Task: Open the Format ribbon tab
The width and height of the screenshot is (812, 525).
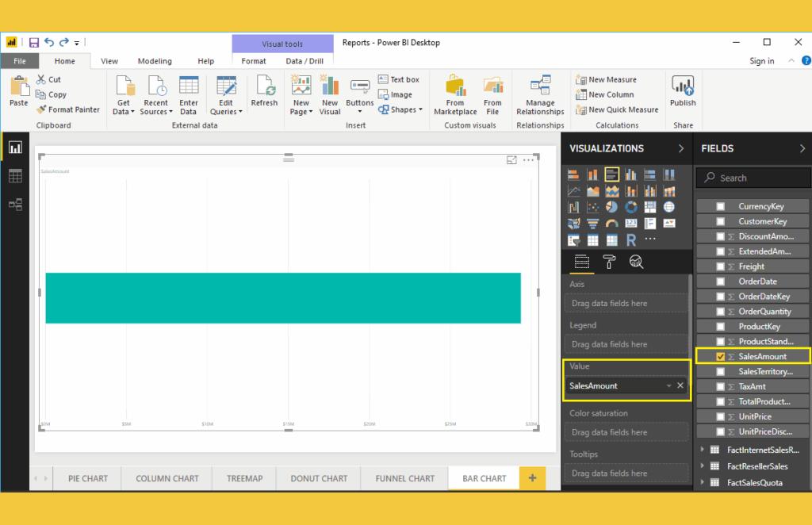Action: point(254,61)
